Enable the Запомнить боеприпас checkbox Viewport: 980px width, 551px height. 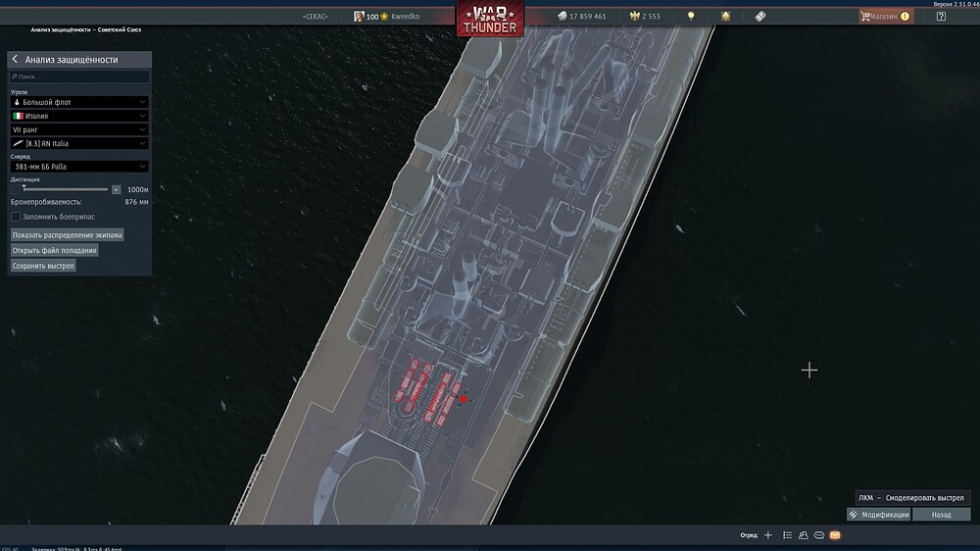click(16, 216)
